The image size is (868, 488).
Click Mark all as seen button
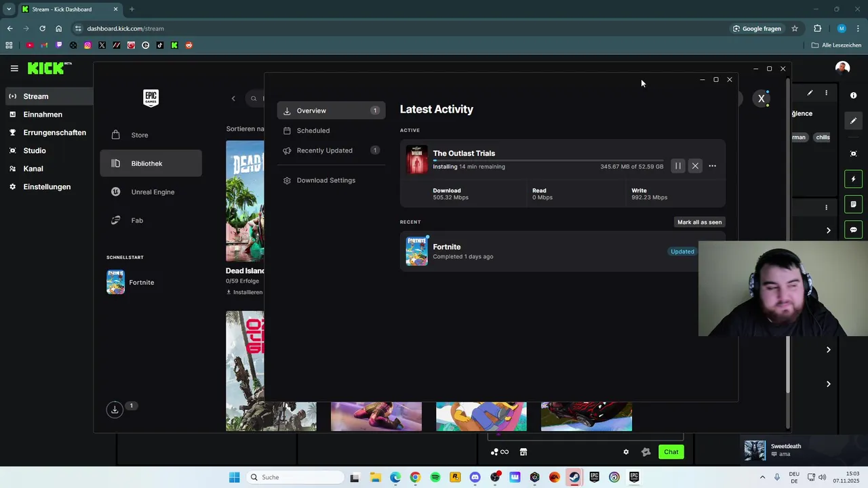[x=699, y=222]
